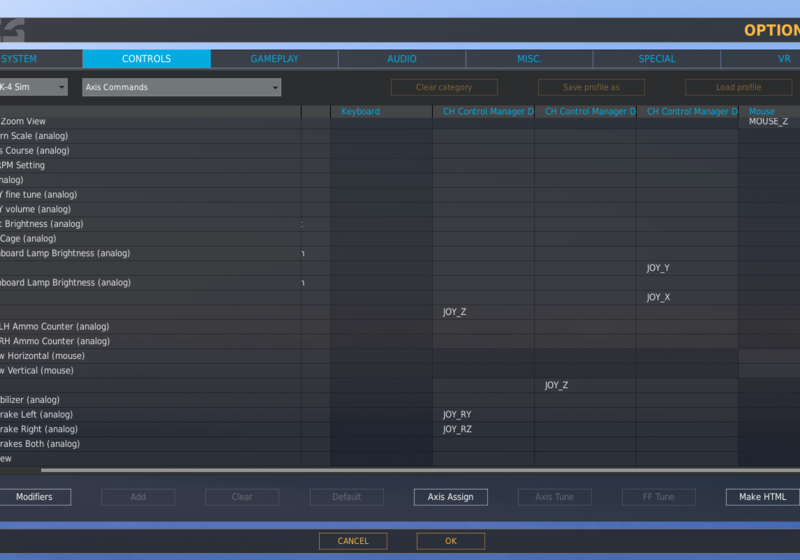Image resolution: width=800 pixels, height=560 pixels.
Task: Confirm settings with the OK button
Action: pos(450,541)
